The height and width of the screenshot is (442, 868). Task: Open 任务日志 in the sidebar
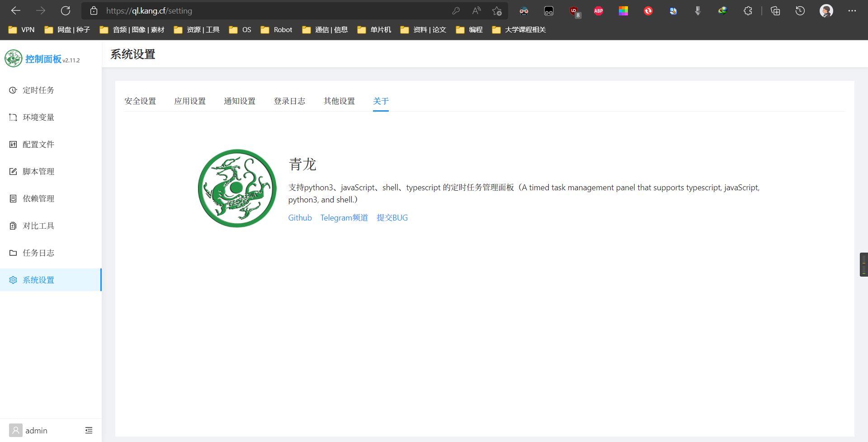tap(51, 253)
